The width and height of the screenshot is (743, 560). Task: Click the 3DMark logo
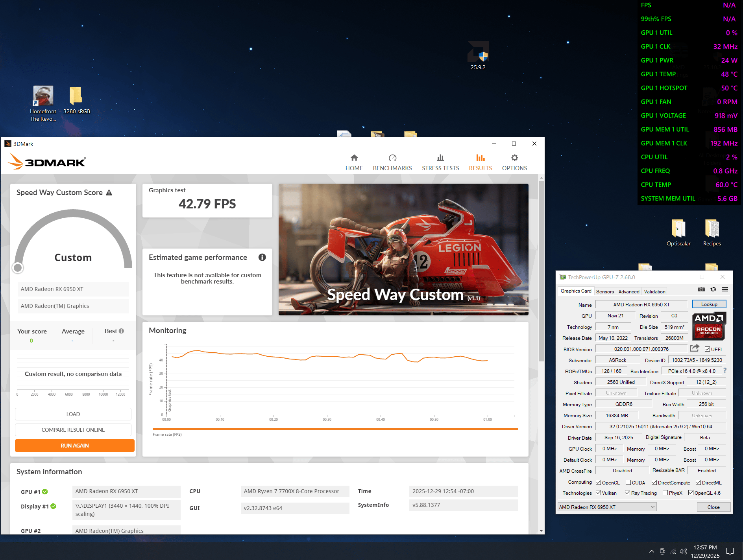[47, 162]
